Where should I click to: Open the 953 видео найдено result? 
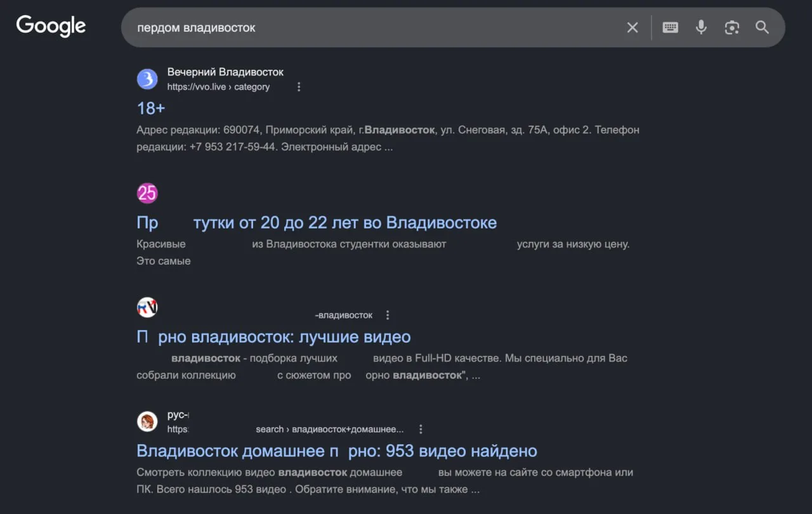(x=337, y=451)
